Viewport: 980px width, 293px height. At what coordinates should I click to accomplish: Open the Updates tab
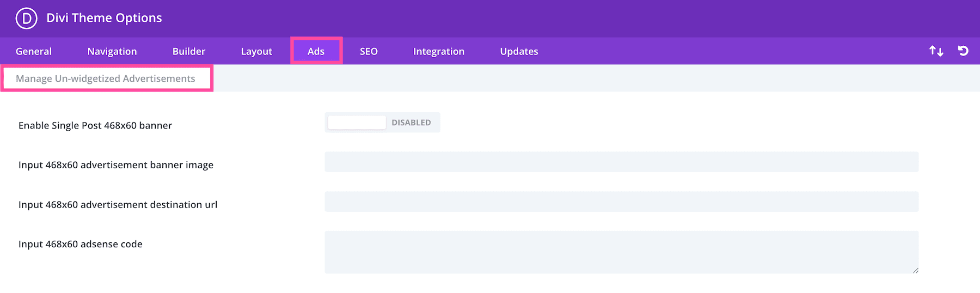(519, 51)
